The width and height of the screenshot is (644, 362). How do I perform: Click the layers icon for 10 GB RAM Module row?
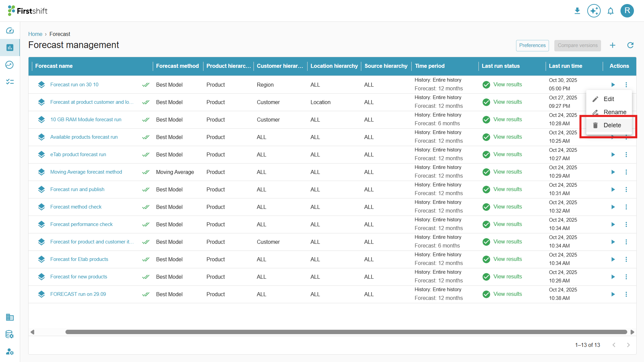pos(41,120)
